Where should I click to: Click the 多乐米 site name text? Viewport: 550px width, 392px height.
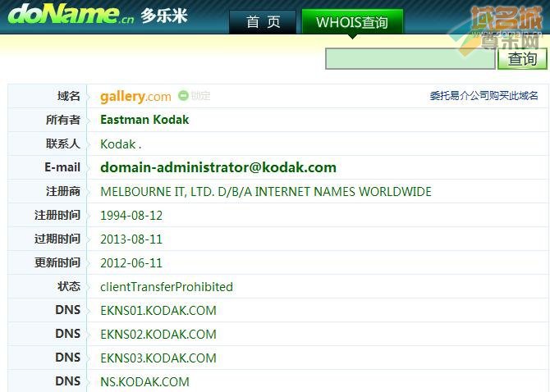click(x=164, y=16)
